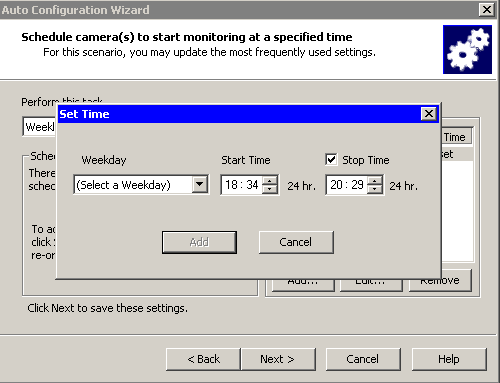Open the Select a Weekday dropdown
Image resolution: width=500 pixels, height=383 pixels.
click(x=200, y=184)
